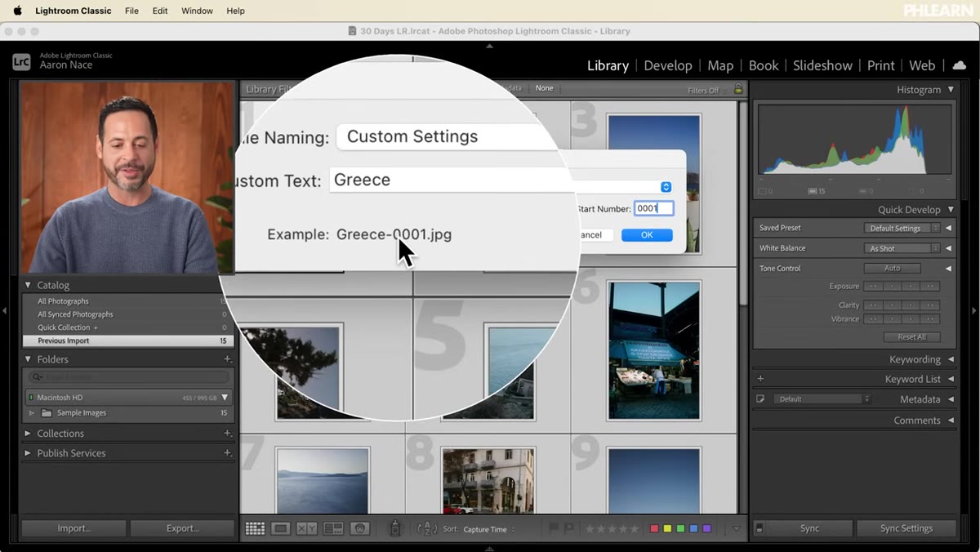Select the Painter spray can tool
The image size is (980, 552).
tap(395, 528)
